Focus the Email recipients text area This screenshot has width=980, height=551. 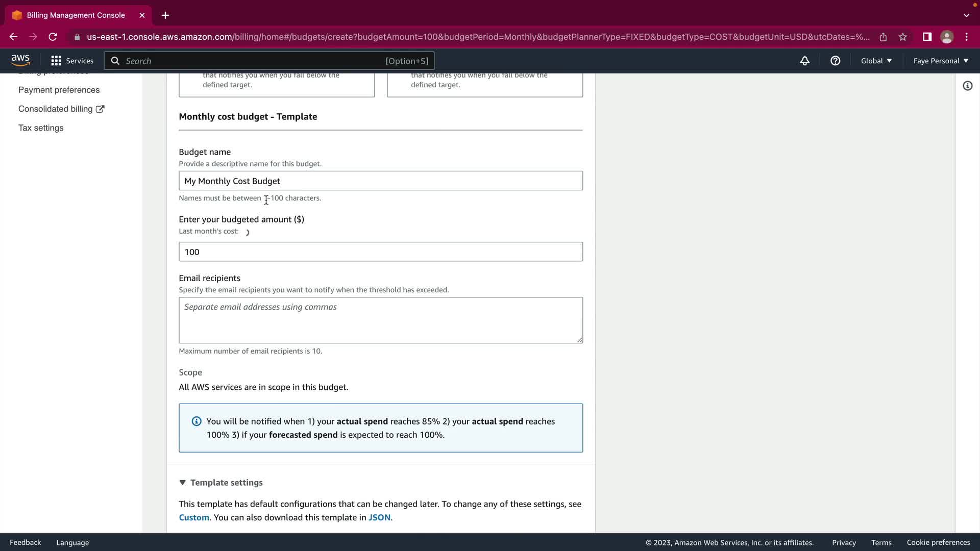380,320
